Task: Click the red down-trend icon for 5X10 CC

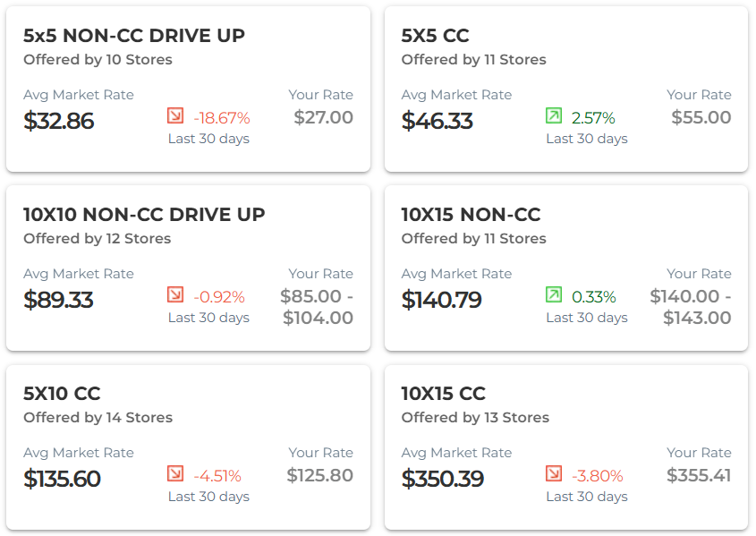Action: point(175,474)
